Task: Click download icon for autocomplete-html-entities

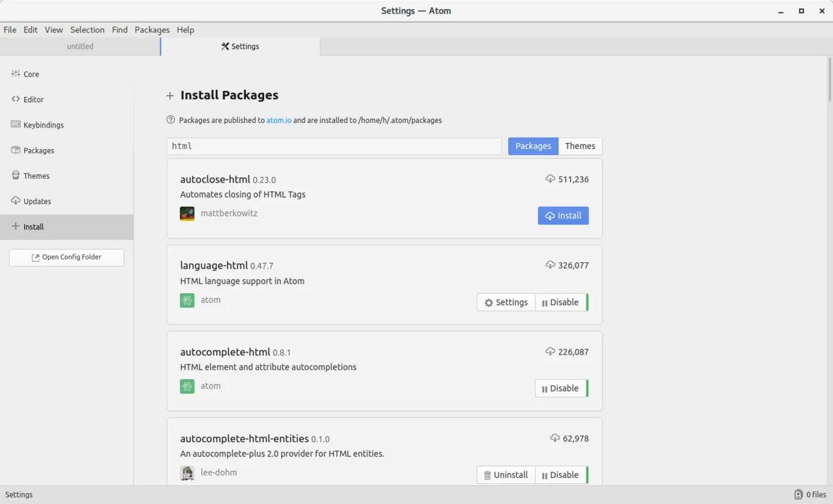Action: point(555,438)
